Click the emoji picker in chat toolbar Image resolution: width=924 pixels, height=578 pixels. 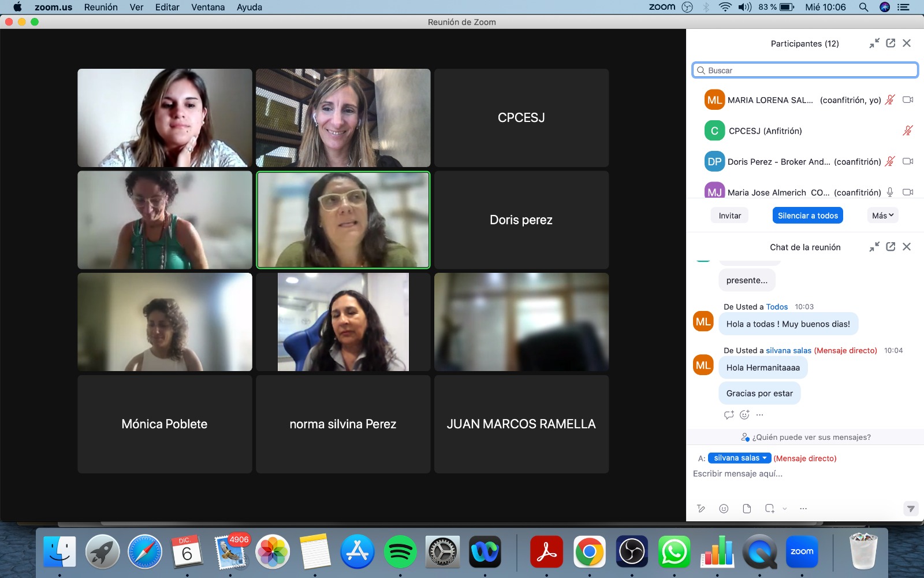(x=724, y=509)
